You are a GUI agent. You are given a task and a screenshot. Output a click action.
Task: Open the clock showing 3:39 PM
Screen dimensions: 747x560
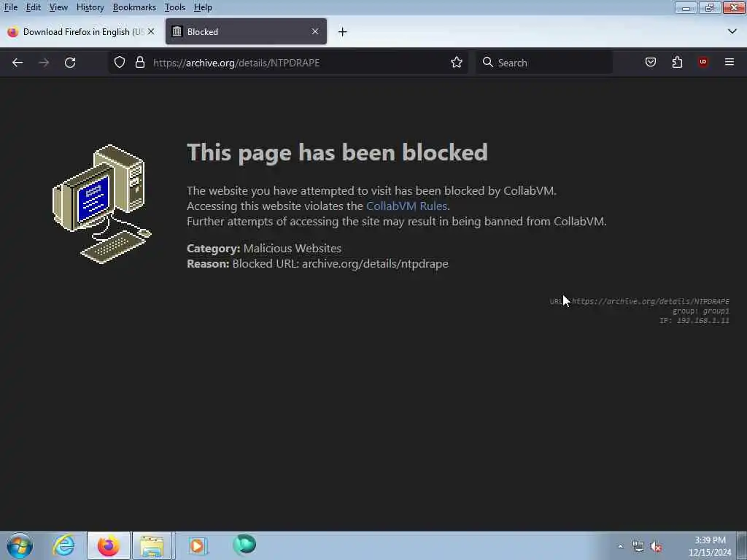click(x=709, y=545)
